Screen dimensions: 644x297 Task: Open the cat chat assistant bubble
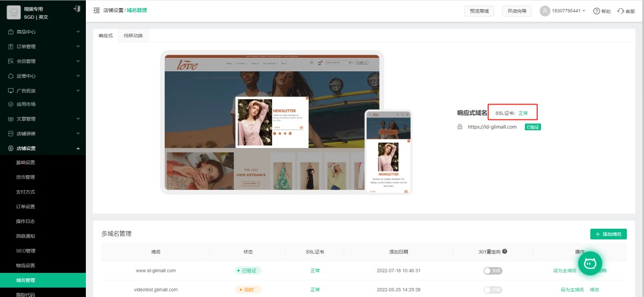coord(590,263)
